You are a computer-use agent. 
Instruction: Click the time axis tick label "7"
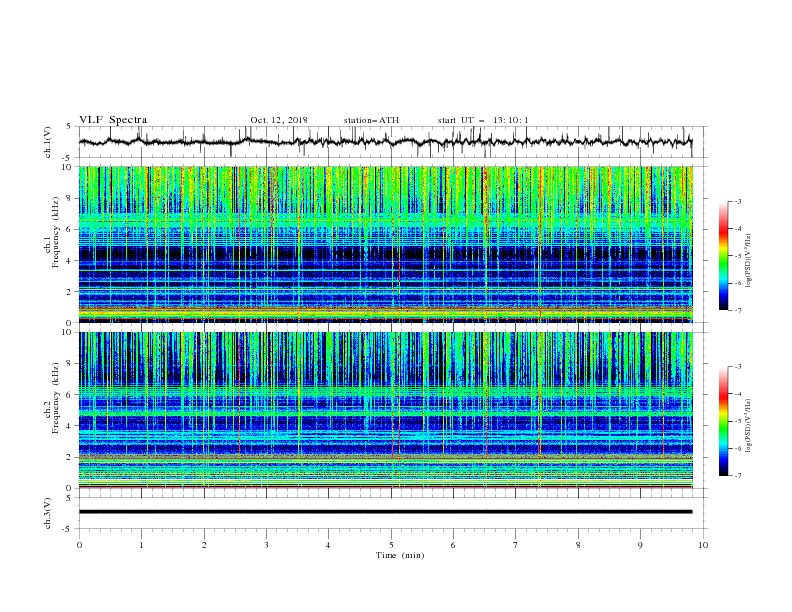pyautogui.click(x=516, y=545)
